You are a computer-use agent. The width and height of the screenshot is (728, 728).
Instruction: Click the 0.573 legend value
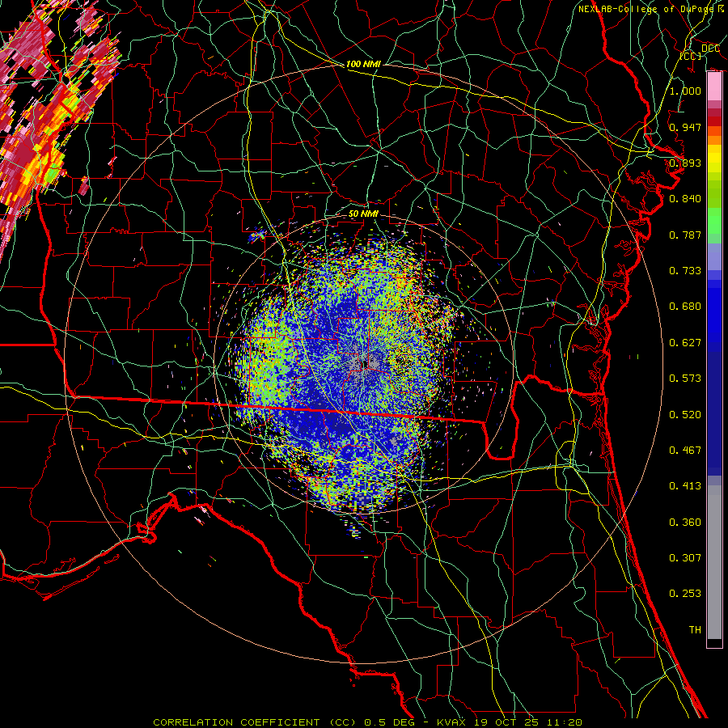point(685,379)
